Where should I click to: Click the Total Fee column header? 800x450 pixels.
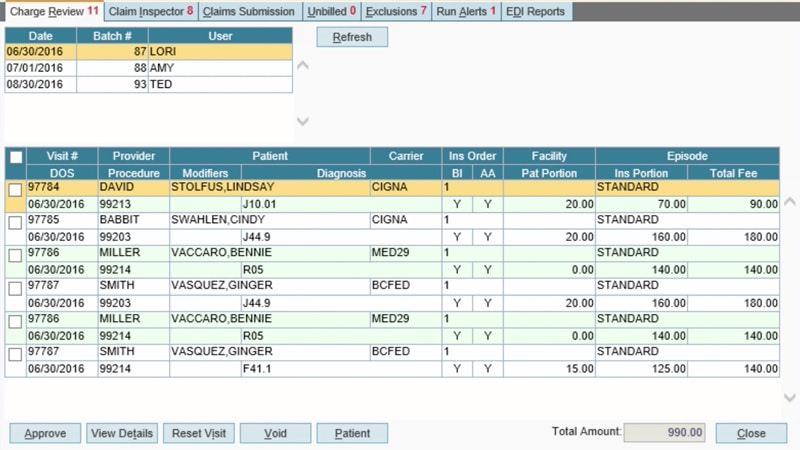coord(733,173)
